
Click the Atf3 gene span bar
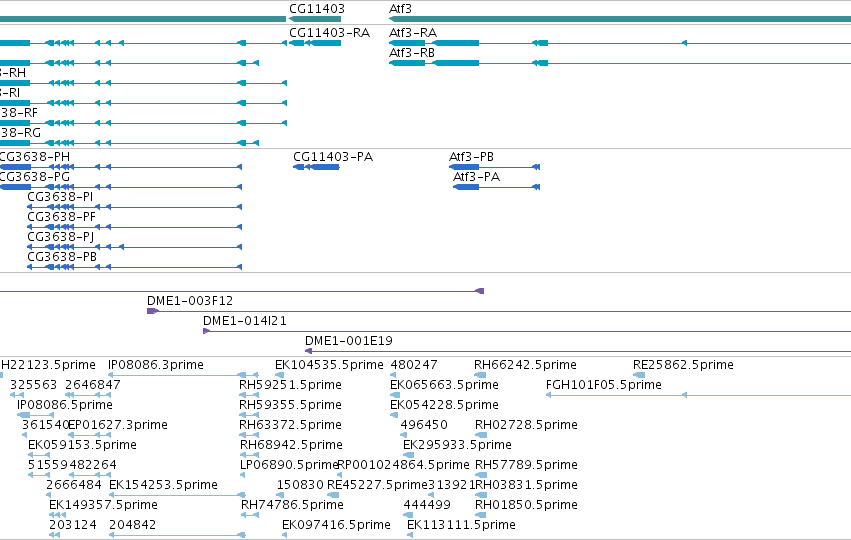point(620,19)
